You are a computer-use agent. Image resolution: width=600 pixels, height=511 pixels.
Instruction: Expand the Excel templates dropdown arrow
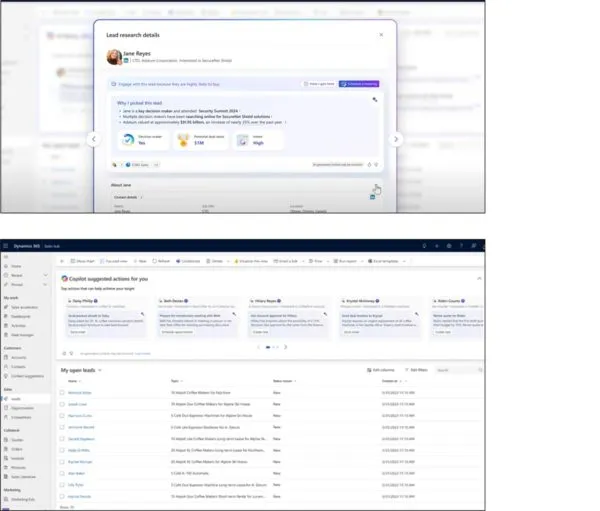(404, 261)
